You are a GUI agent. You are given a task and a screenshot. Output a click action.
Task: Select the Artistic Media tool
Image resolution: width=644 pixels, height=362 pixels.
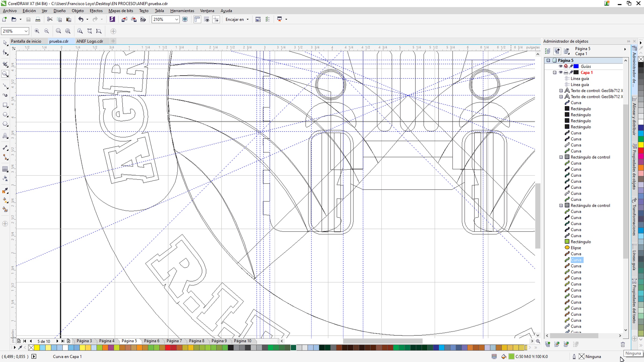[x=5, y=95]
